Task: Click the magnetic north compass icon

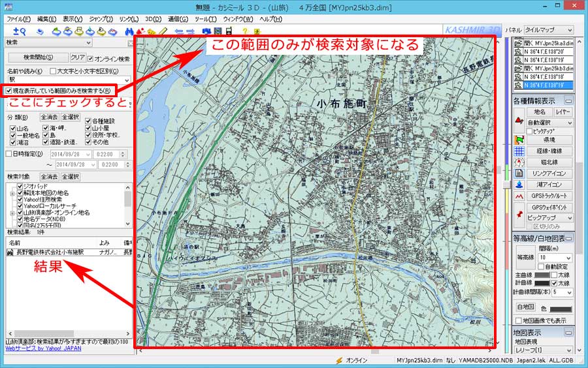Action: click(519, 162)
